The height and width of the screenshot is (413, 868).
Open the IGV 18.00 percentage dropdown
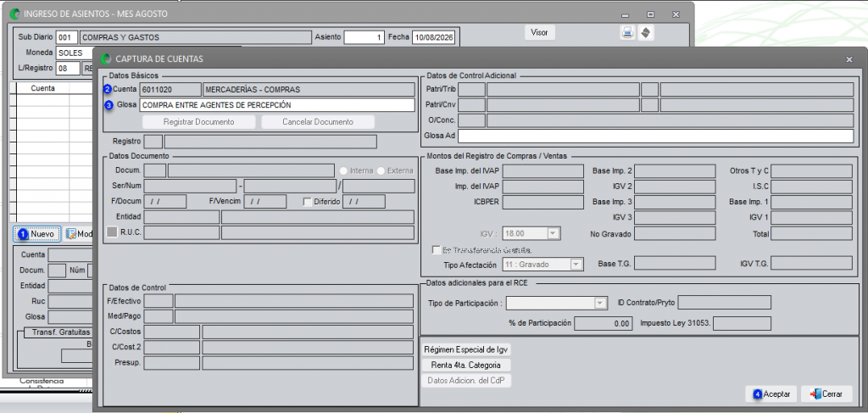click(553, 233)
